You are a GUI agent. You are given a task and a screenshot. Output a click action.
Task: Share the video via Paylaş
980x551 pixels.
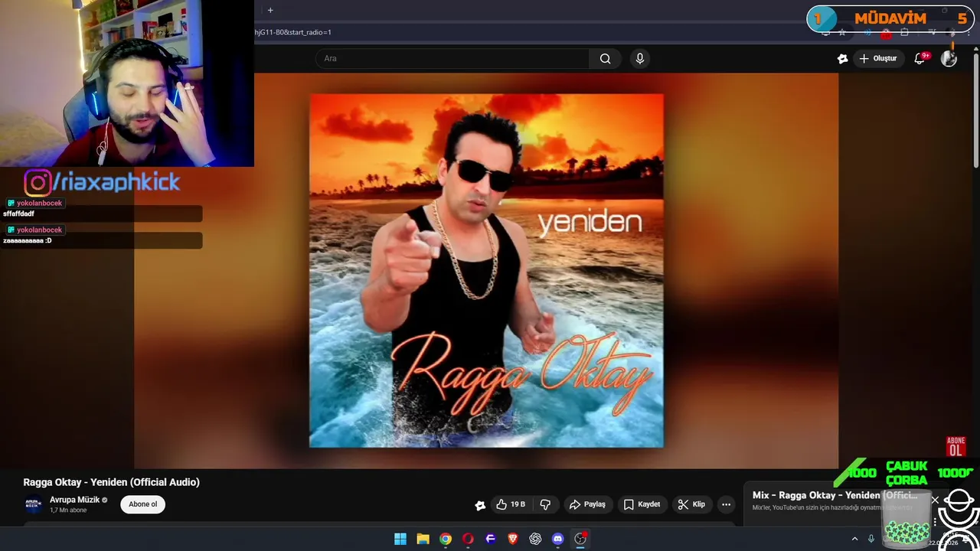(587, 504)
